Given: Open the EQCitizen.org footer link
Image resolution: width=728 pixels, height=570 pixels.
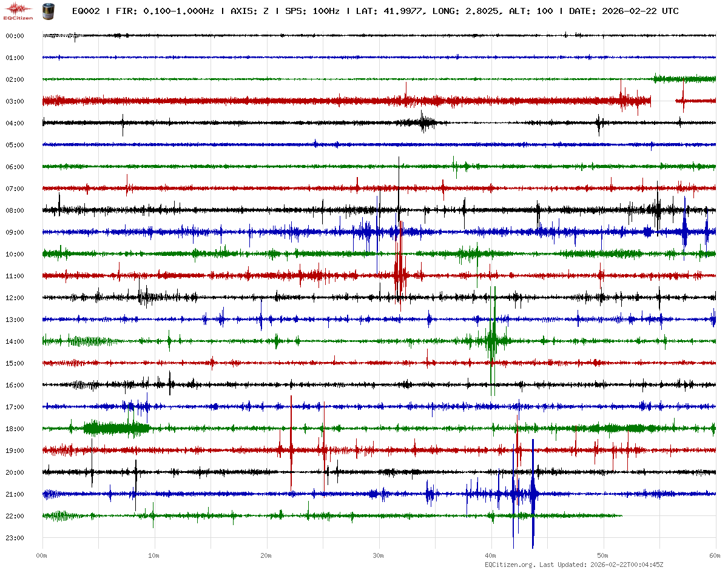Looking at the screenshot, I should tap(510, 565).
